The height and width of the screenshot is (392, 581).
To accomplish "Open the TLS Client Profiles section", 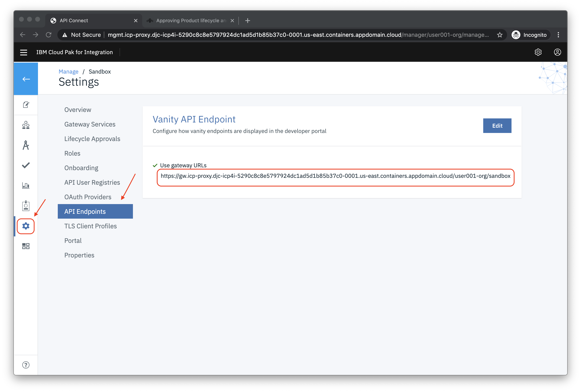I will 90,226.
